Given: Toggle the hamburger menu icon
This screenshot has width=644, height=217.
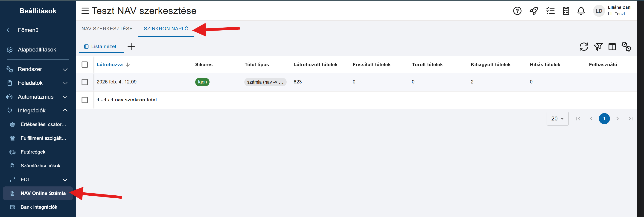Looking at the screenshot, I should pyautogui.click(x=85, y=11).
